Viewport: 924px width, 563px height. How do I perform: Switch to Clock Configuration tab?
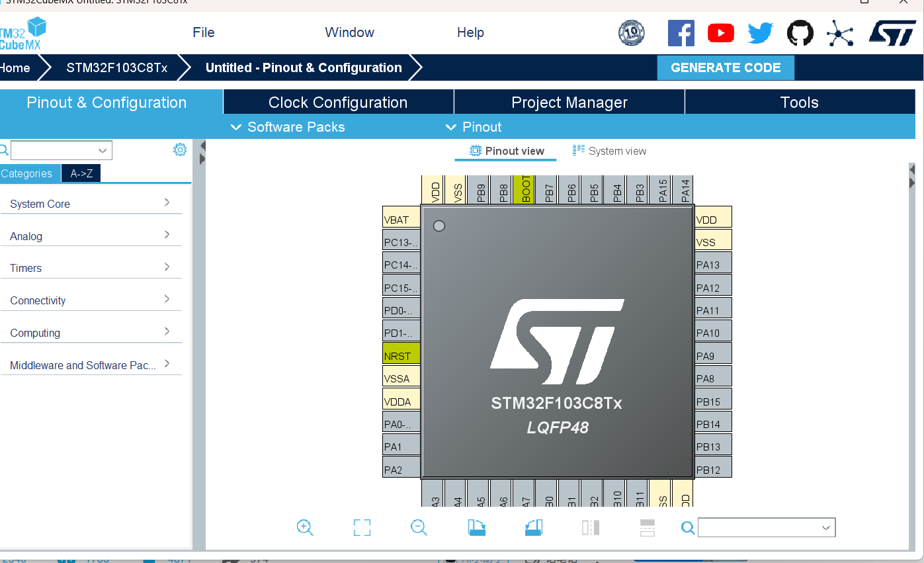338,103
